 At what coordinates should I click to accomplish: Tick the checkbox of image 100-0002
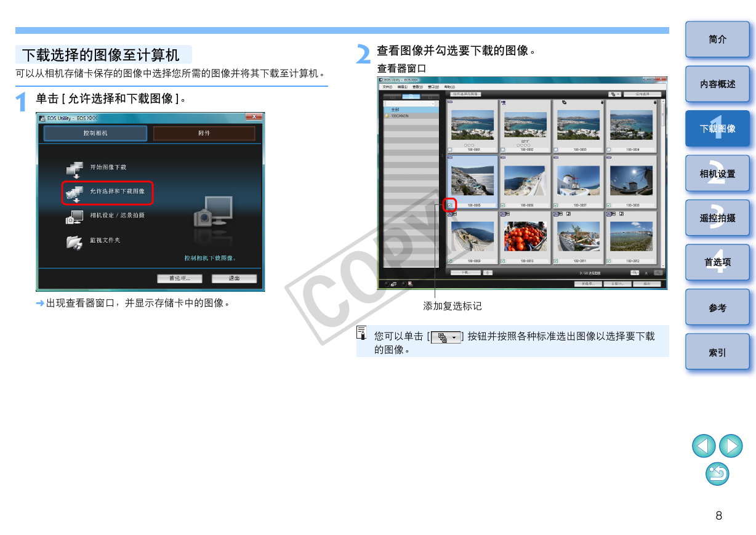(x=502, y=150)
